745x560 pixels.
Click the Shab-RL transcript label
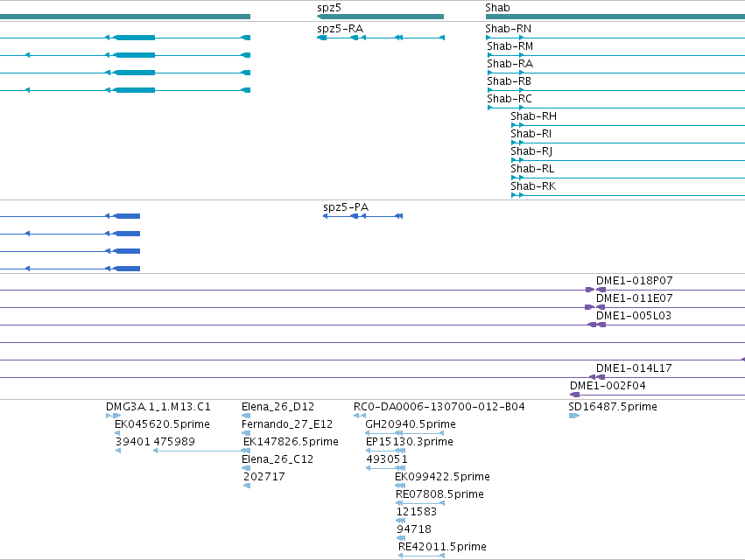[532, 169]
